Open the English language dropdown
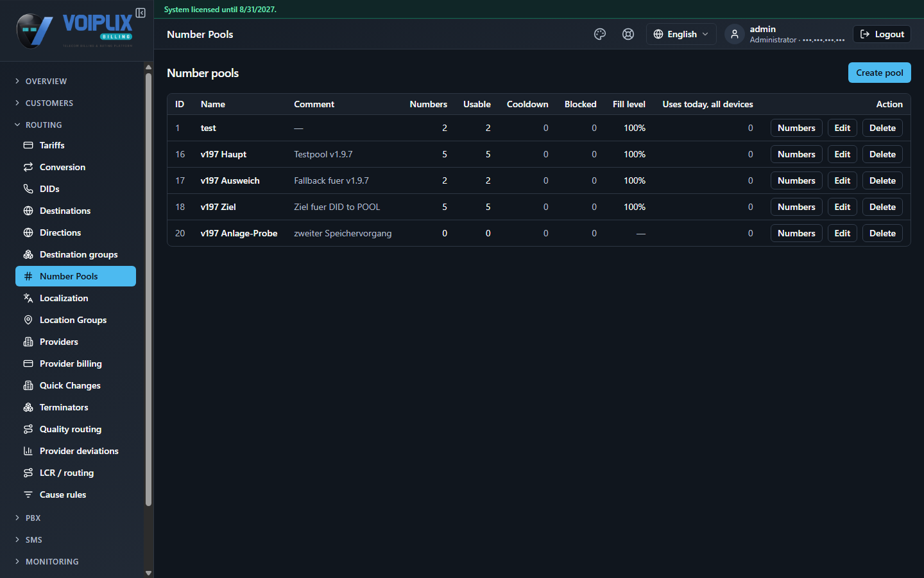Viewport: 924px width, 578px height. point(681,34)
